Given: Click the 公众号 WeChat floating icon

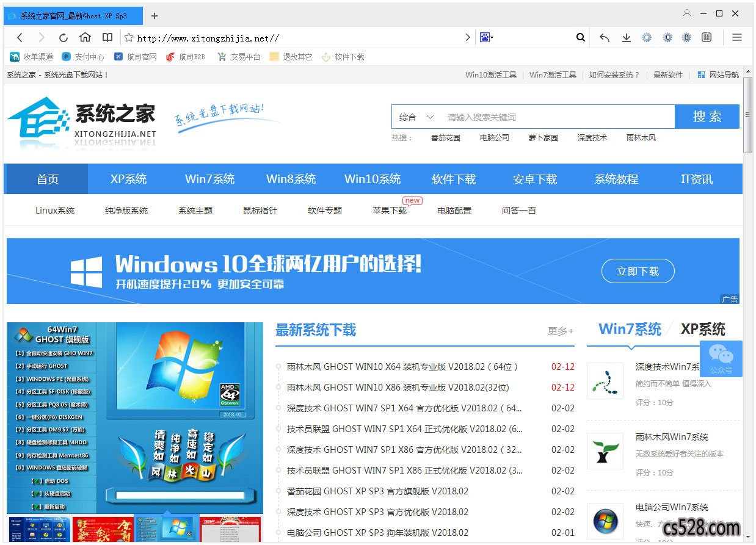Looking at the screenshot, I should (x=721, y=358).
